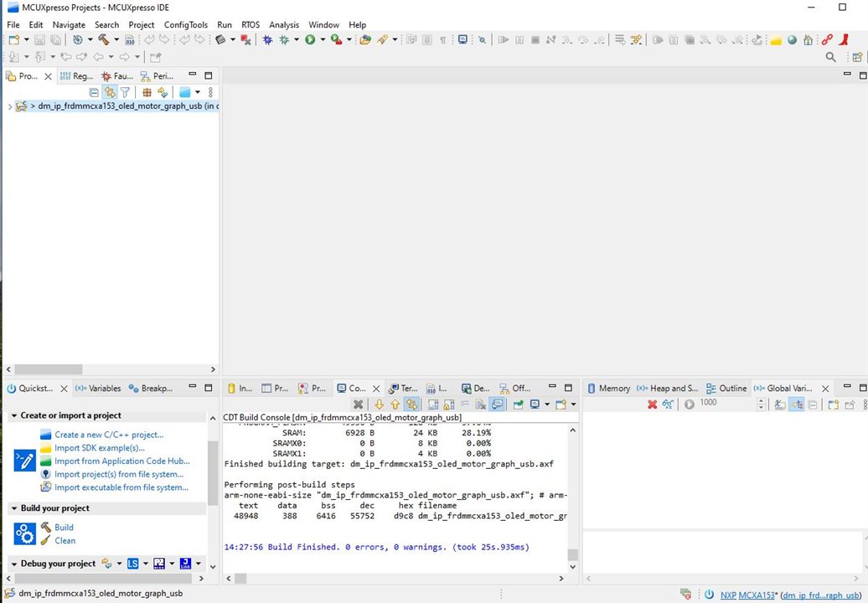The width and height of the screenshot is (868, 603).
Task: Click the green Run button icon
Action: [x=310, y=39]
